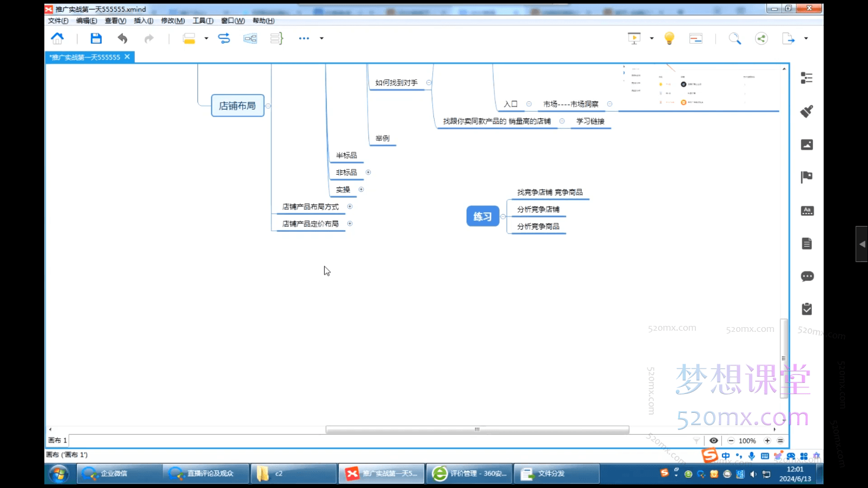Viewport: 868px width, 488px height.
Task: Open the 插入 menu
Action: coord(143,21)
